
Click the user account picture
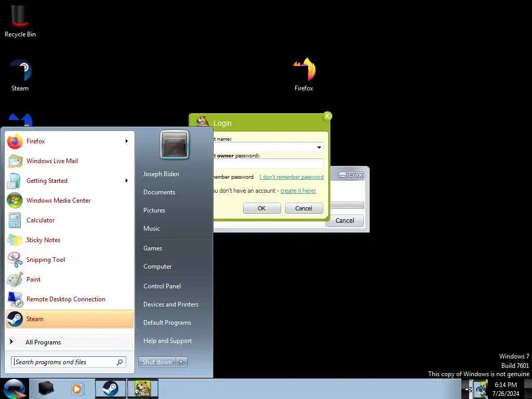click(175, 144)
